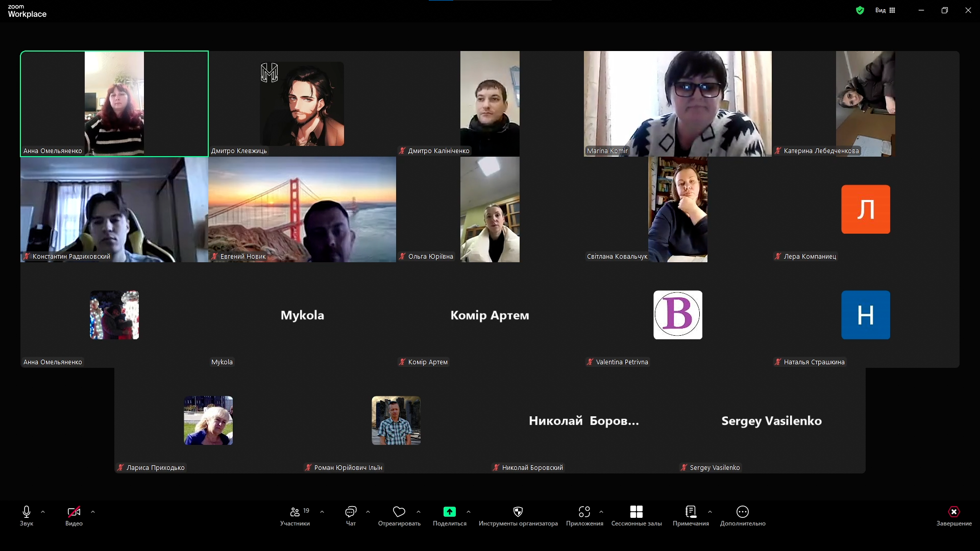This screenshot has height=551, width=980.
Task: Open the Участники participants panel
Action: point(295,515)
